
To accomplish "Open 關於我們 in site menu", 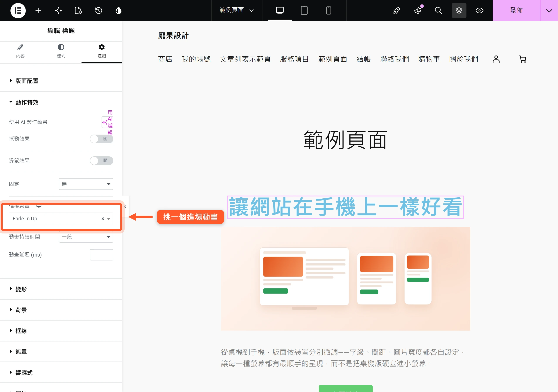I will click(x=464, y=59).
